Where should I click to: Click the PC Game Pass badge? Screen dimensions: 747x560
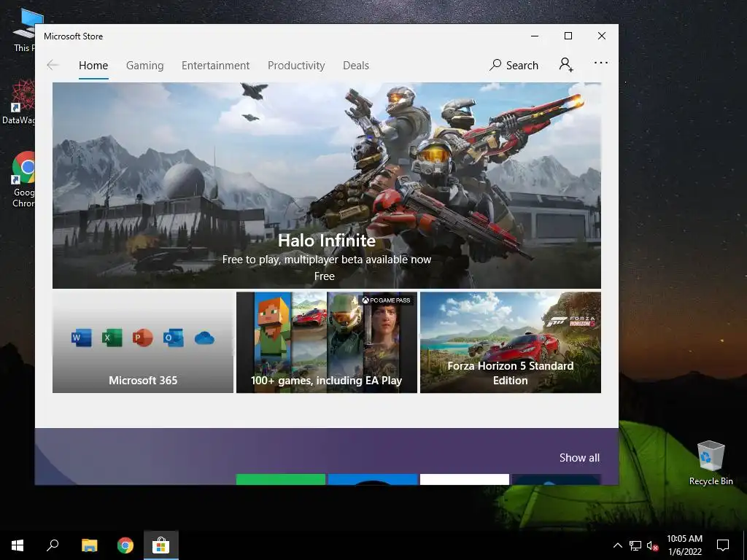tap(386, 300)
